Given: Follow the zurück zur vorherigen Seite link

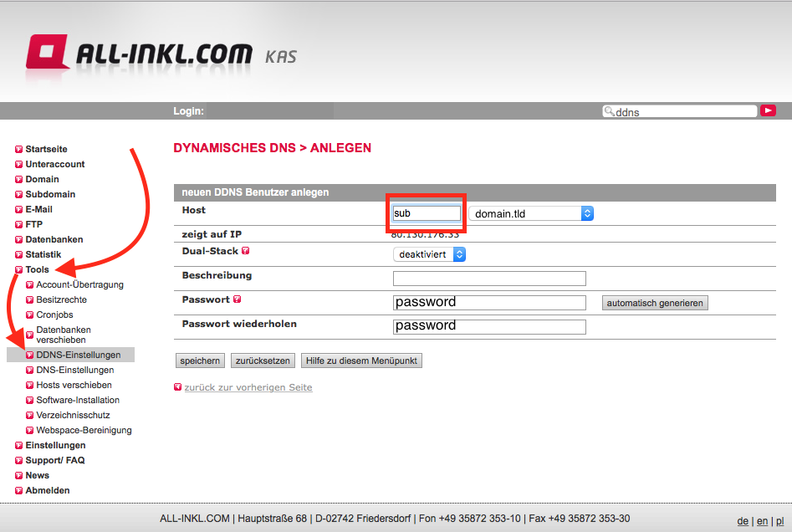Looking at the screenshot, I should (x=248, y=387).
